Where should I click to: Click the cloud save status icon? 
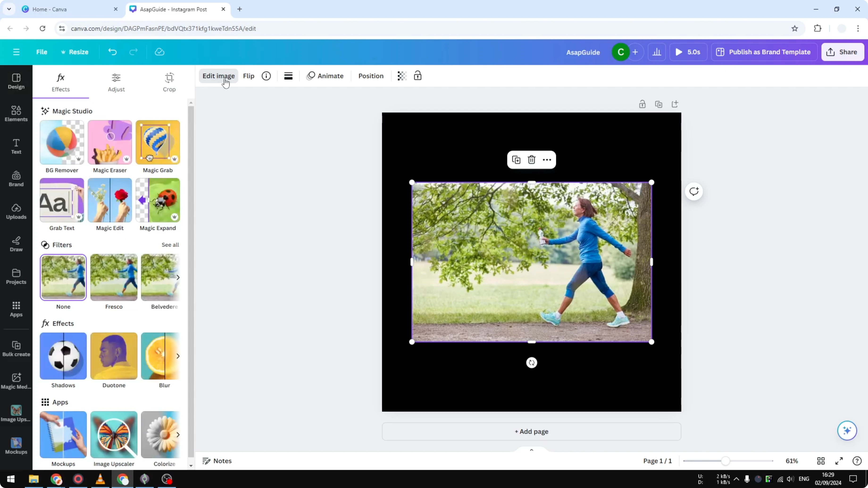tap(159, 52)
